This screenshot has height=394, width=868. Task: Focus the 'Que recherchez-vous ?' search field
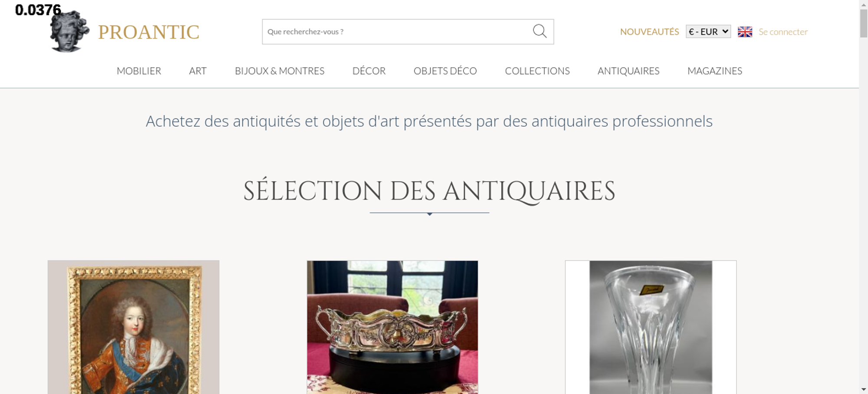point(397,32)
